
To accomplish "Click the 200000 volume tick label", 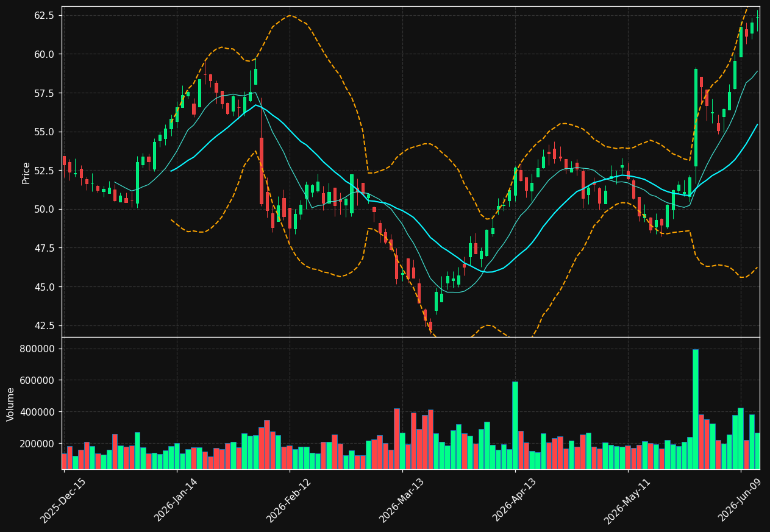I will click(x=37, y=444).
